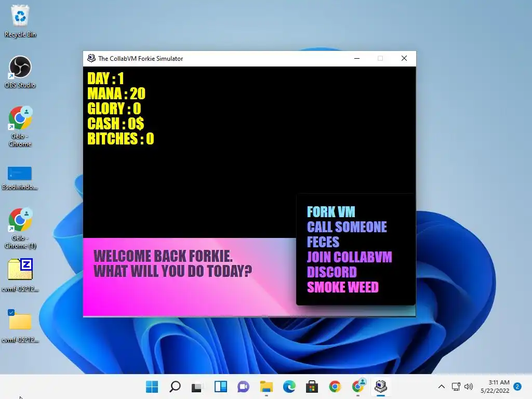Select CALL SOMEONE FECES option
This screenshot has height=399, width=532.
(x=347, y=234)
